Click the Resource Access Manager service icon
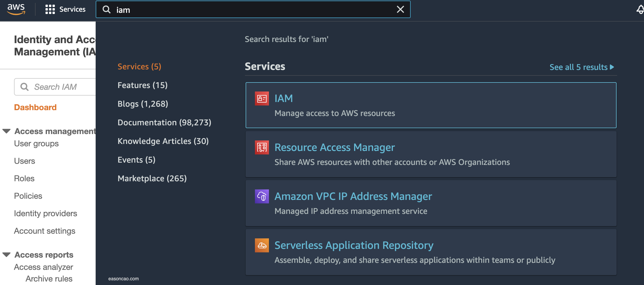The image size is (644, 285). [262, 147]
